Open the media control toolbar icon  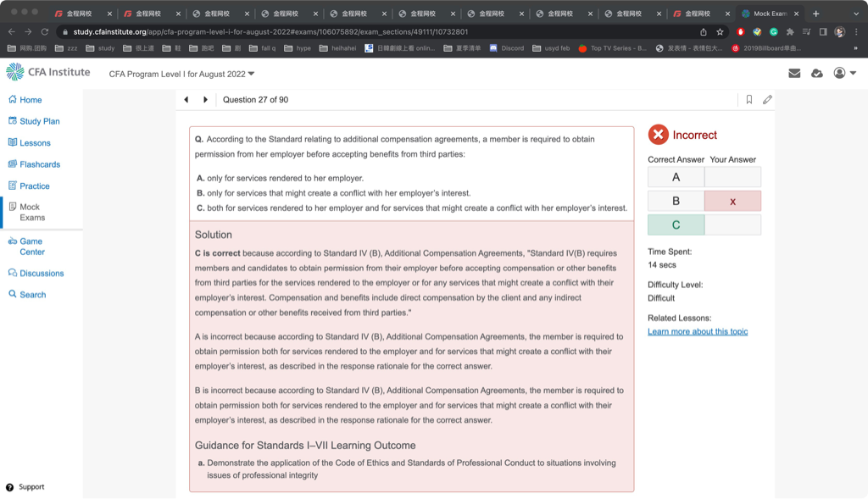pos(807,32)
